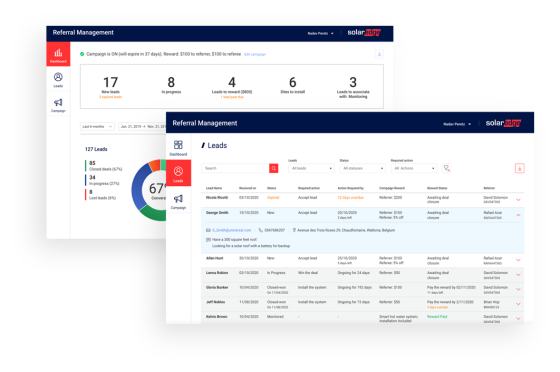Open Dashboard grid icon in Leads window
Screen dimensions: 560x372
pyautogui.click(x=178, y=148)
